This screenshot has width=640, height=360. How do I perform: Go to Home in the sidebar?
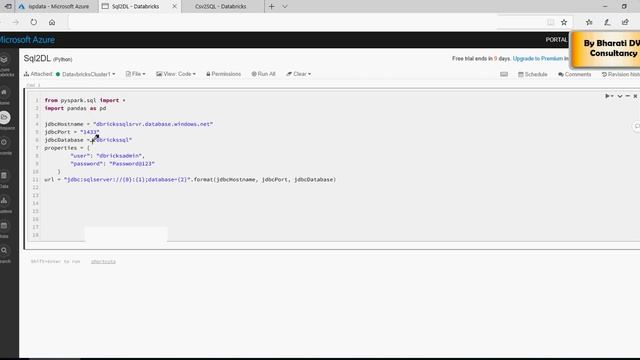tap(4, 93)
